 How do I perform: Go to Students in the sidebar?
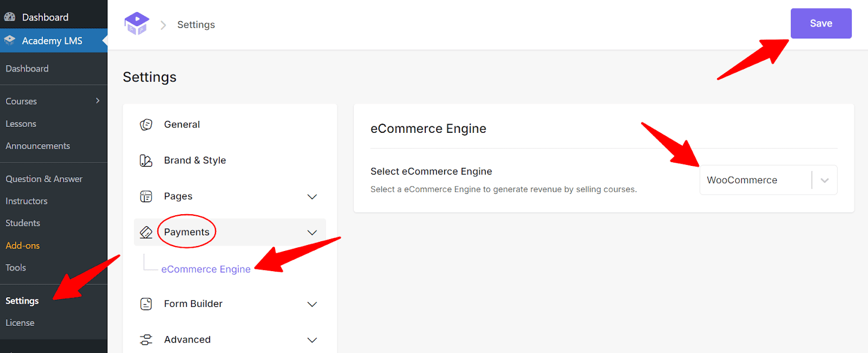[23, 222]
